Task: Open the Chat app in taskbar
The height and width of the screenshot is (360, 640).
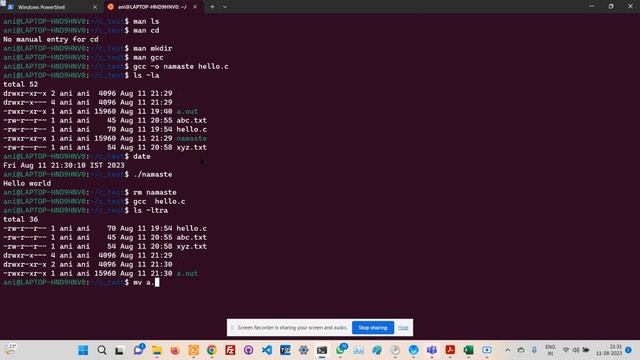Action: click(x=139, y=350)
